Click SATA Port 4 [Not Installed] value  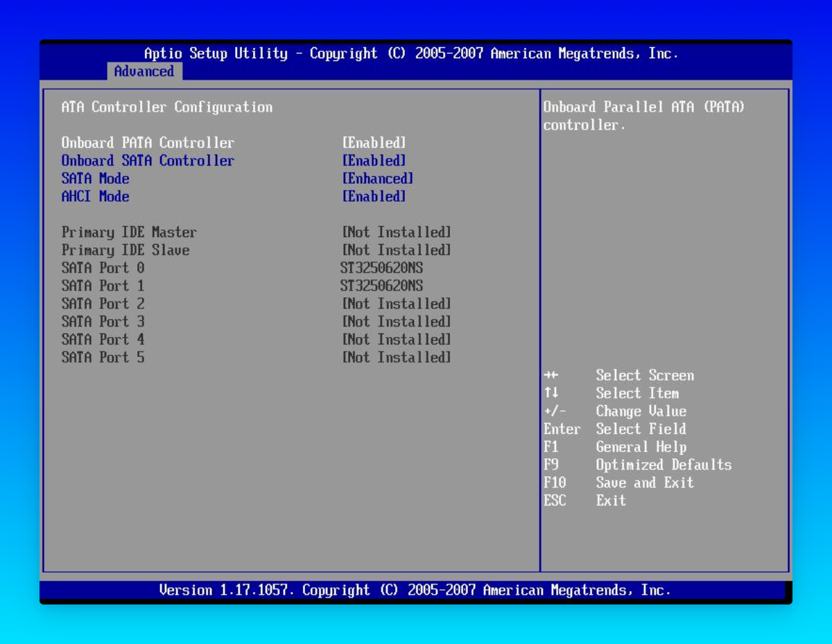[x=397, y=340]
